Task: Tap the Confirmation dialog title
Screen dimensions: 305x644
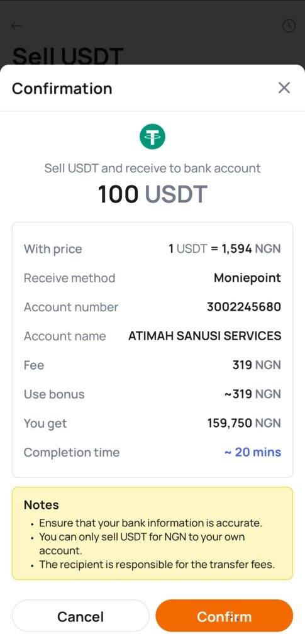Action: (62, 88)
